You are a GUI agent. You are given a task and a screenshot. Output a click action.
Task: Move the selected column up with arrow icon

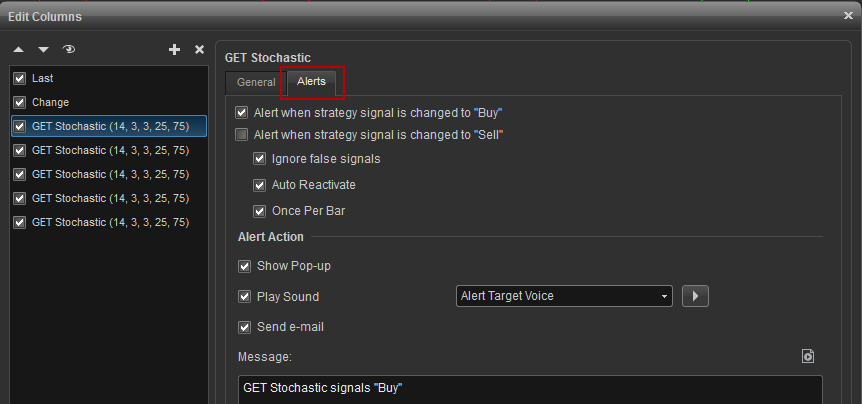[x=19, y=50]
